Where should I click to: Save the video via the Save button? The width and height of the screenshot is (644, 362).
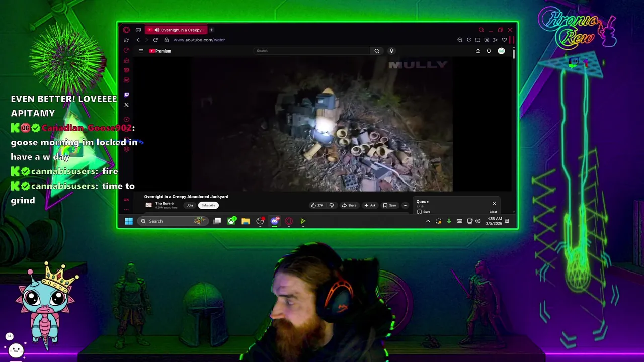coord(389,205)
